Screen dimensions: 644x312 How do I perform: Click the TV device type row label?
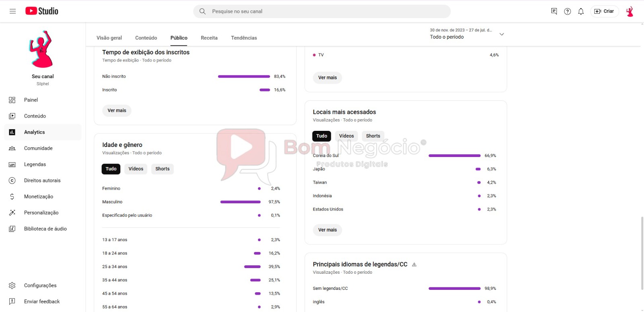tap(321, 55)
